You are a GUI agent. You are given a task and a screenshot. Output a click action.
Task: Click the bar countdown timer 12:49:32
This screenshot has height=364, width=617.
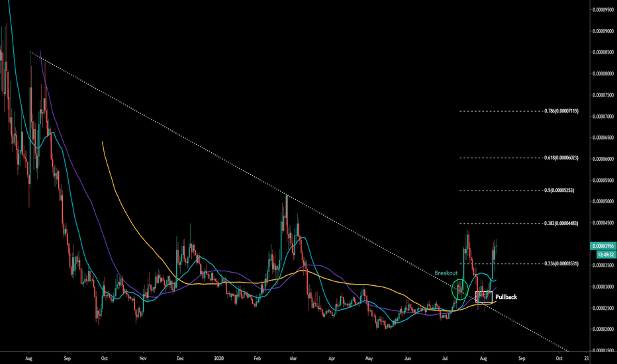606,255
